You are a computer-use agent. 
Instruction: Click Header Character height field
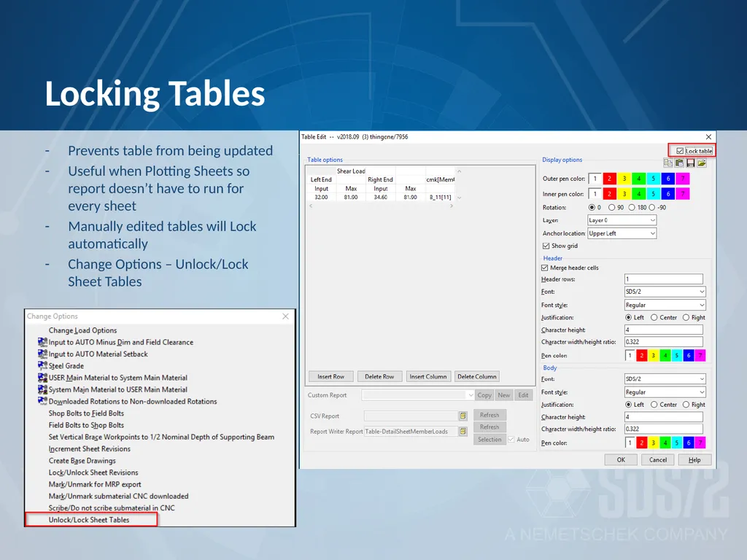(664, 330)
